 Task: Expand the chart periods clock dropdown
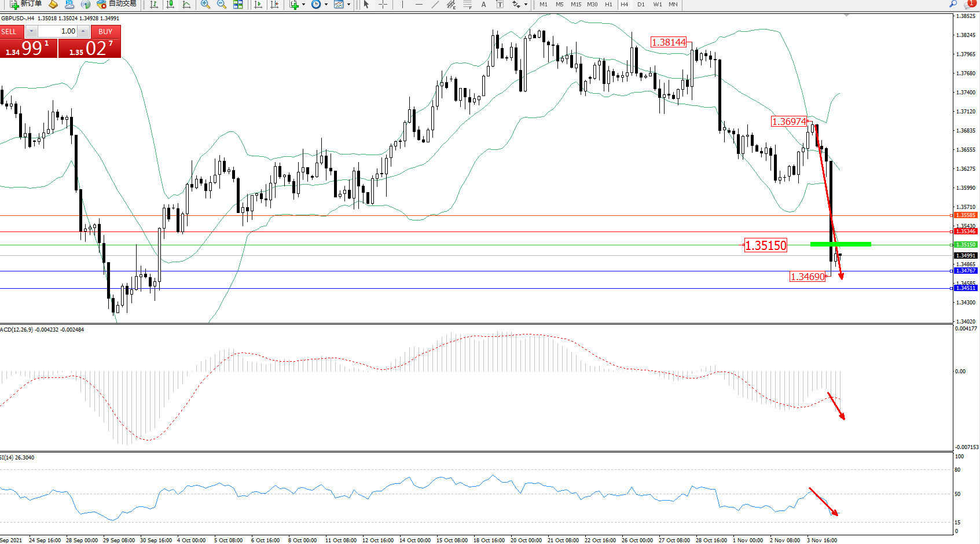326,4
